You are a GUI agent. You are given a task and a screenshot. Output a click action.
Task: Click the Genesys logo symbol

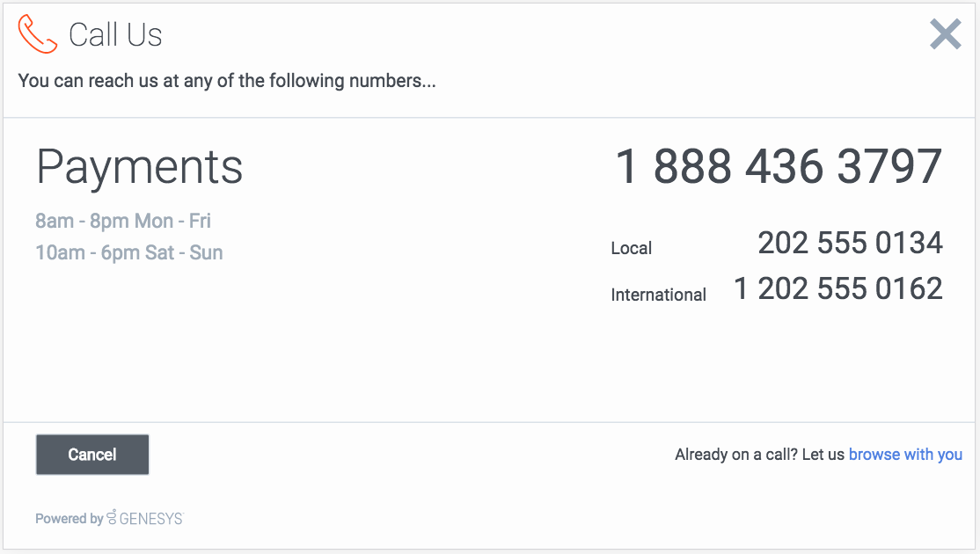pos(112,518)
